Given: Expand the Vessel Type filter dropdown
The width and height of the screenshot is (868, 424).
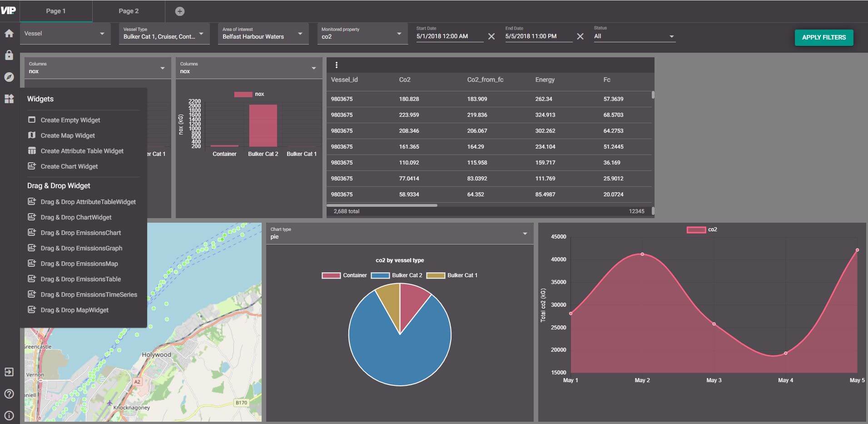Looking at the screenshot, I should pyautogui.click(x=201, y=34).
